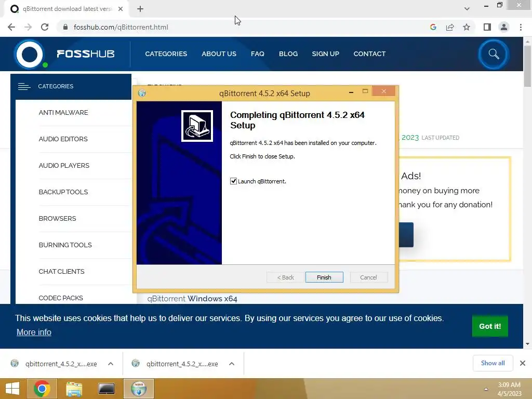
Task: Select Backup Tools category
Action: click(x=63, y=192)
